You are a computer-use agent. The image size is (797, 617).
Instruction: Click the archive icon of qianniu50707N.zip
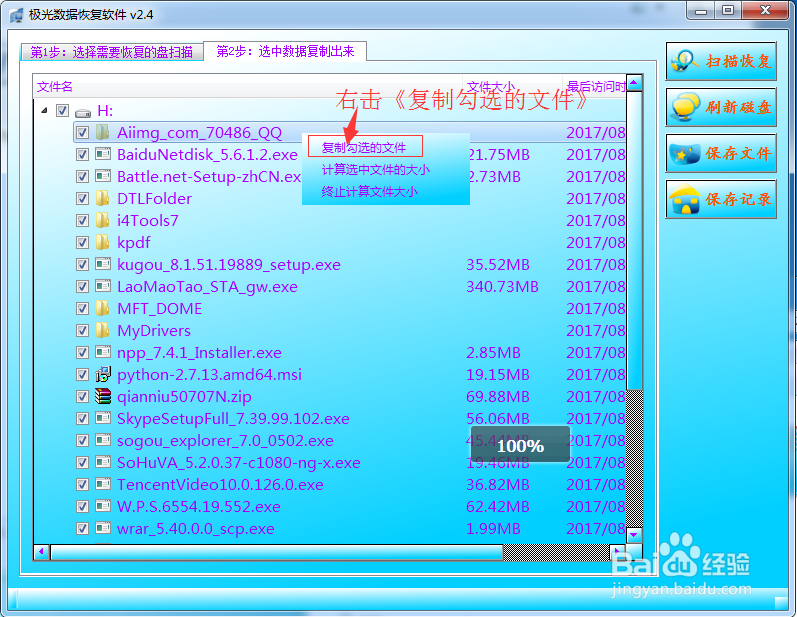click(x=103, y=396)
